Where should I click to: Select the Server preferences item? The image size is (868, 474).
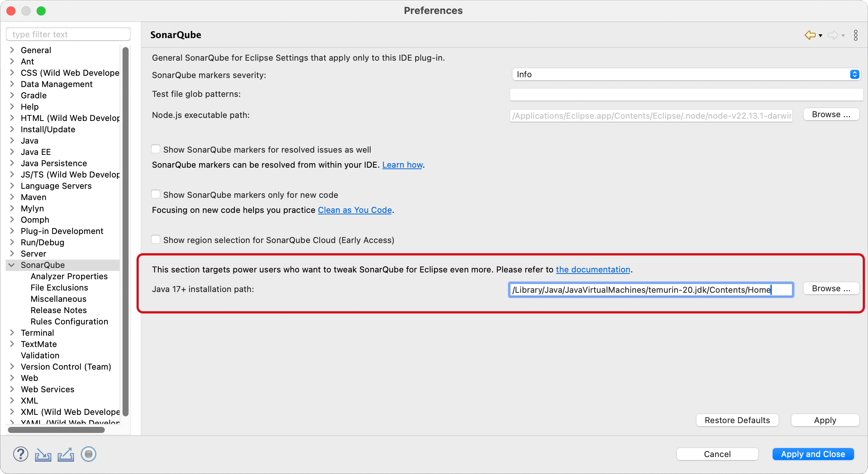coord(33,254)
